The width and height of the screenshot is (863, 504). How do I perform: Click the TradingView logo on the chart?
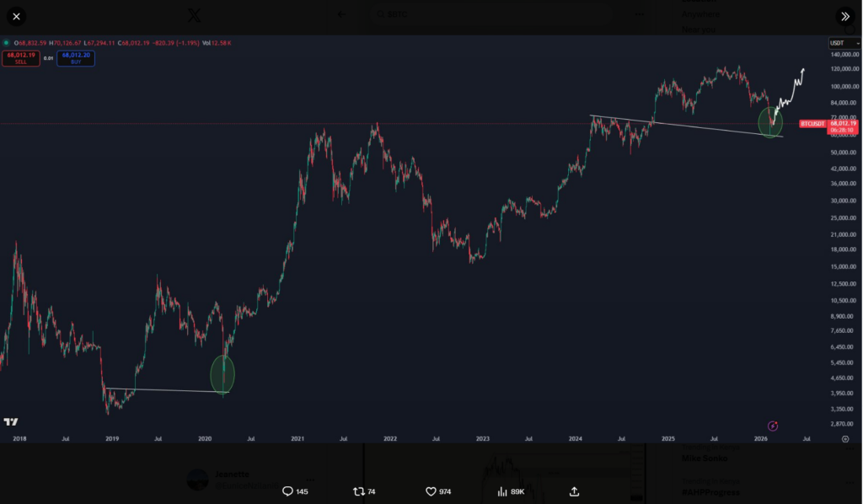point(12,422)
